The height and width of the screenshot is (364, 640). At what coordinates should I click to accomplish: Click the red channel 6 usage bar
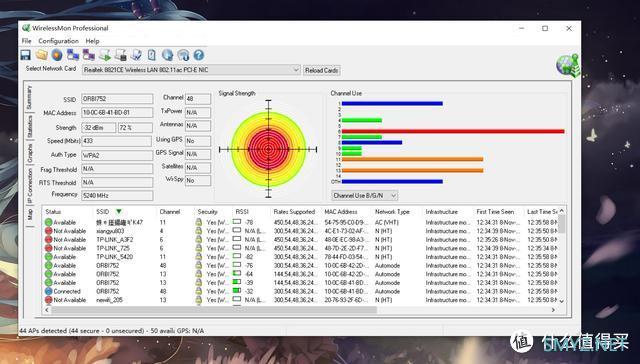click(453, 131)
